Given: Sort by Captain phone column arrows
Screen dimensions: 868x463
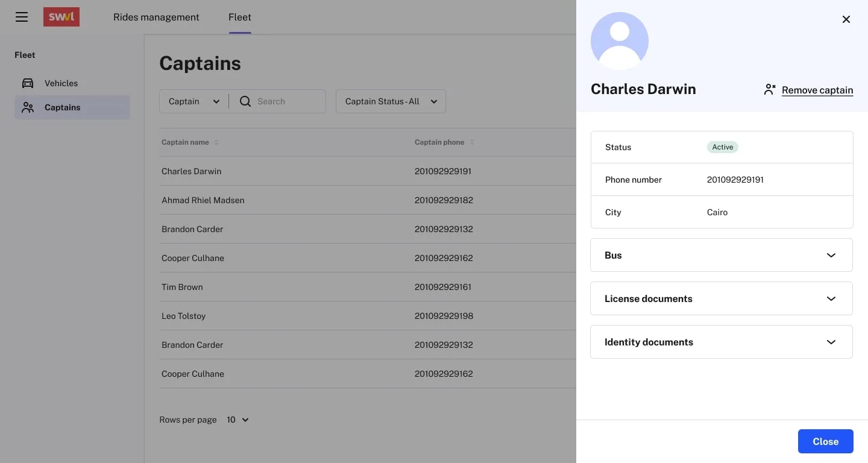Looking at the screenshot, I should click(x=472, y=142).
